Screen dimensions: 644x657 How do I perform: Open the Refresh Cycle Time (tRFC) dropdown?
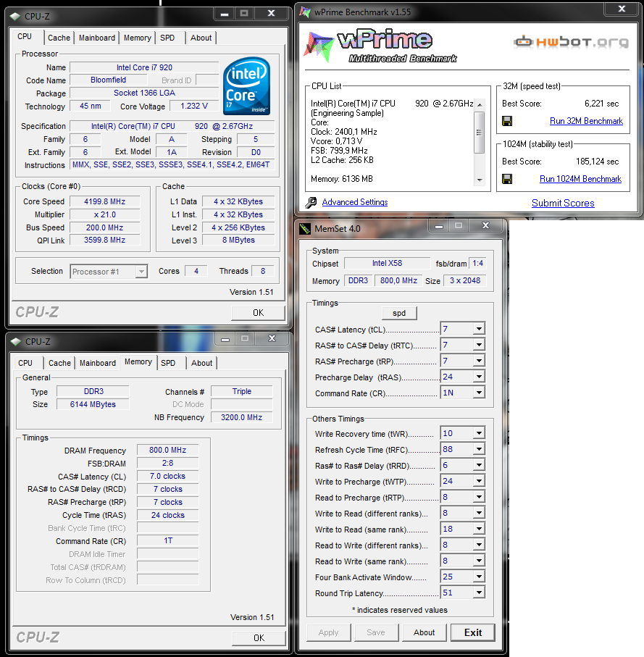(479, 449)
